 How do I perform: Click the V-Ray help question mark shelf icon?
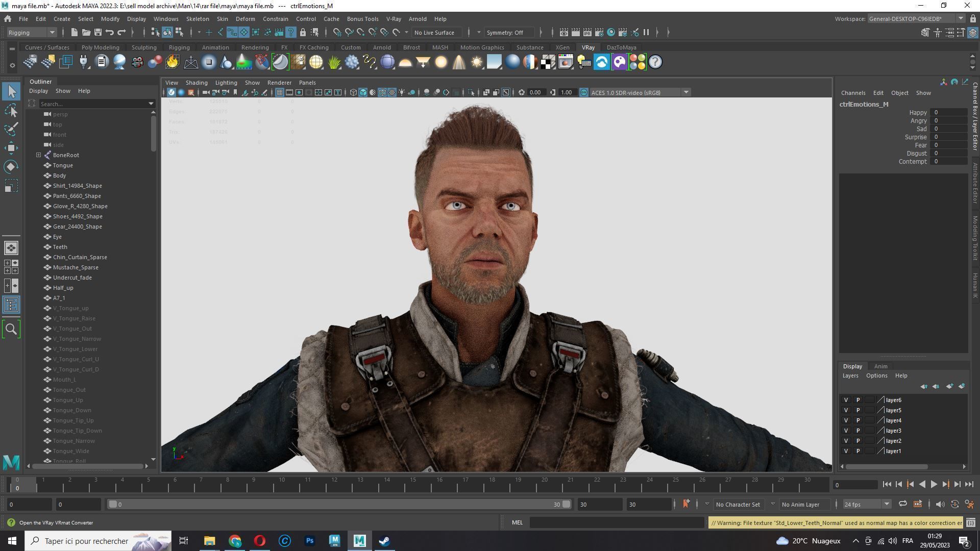click(655, 62)
